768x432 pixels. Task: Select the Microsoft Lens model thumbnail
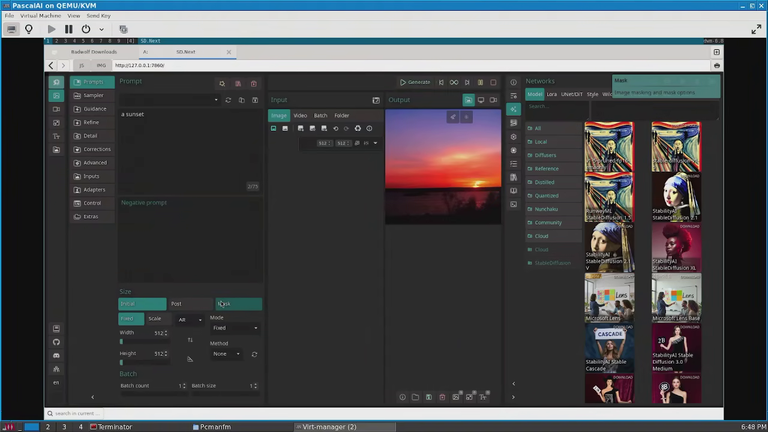click(x=609, y=298)
